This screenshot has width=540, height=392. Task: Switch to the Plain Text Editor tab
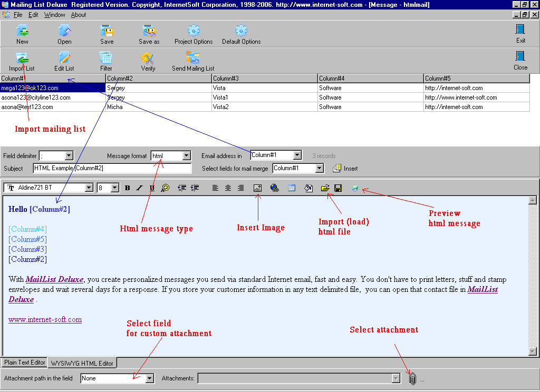pos(24,362)
